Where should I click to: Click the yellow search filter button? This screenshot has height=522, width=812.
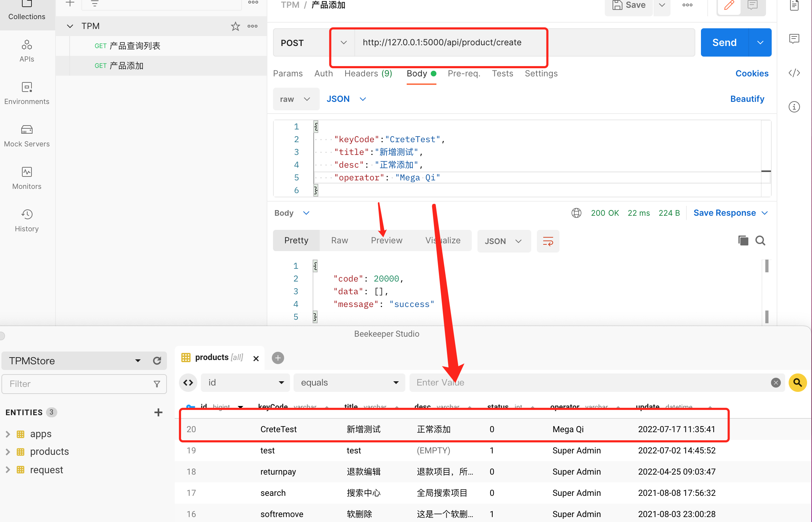point(797,383)
